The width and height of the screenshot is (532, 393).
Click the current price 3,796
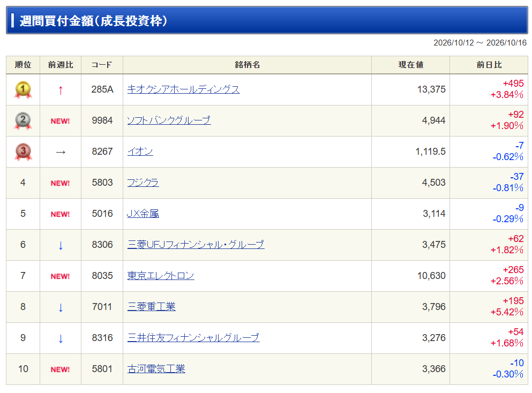click(433, 307)
